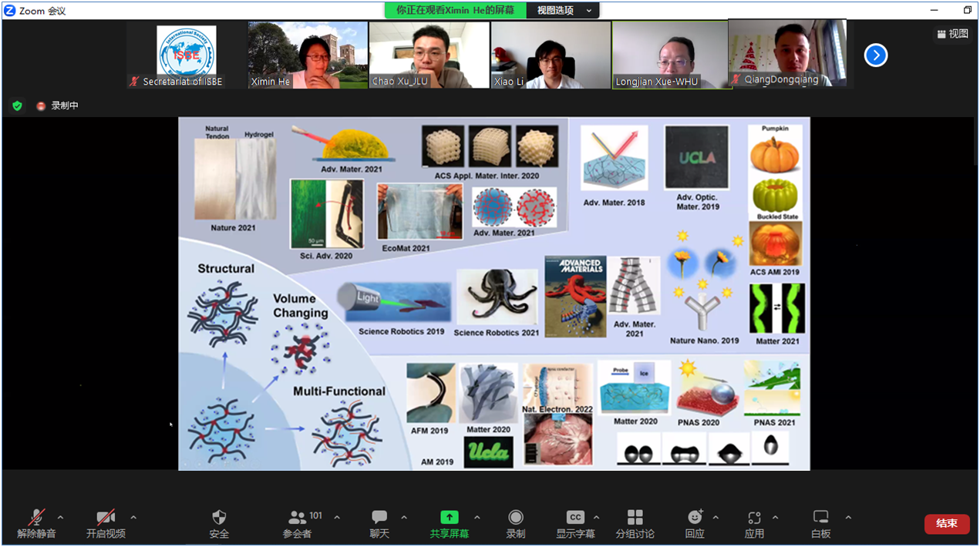Unmute microphone via 解除静音
Viewport: 980px width, 547px height.
pyautogui.click(x=36, y=517)
